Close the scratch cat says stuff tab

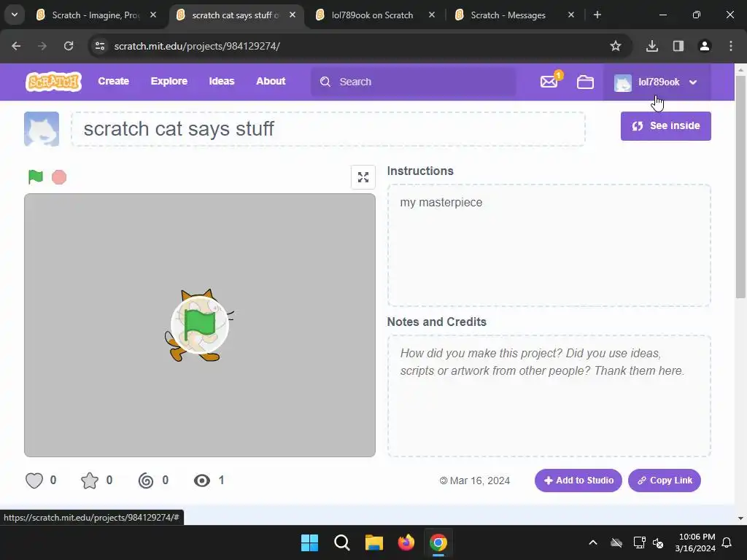click(293, 15)
